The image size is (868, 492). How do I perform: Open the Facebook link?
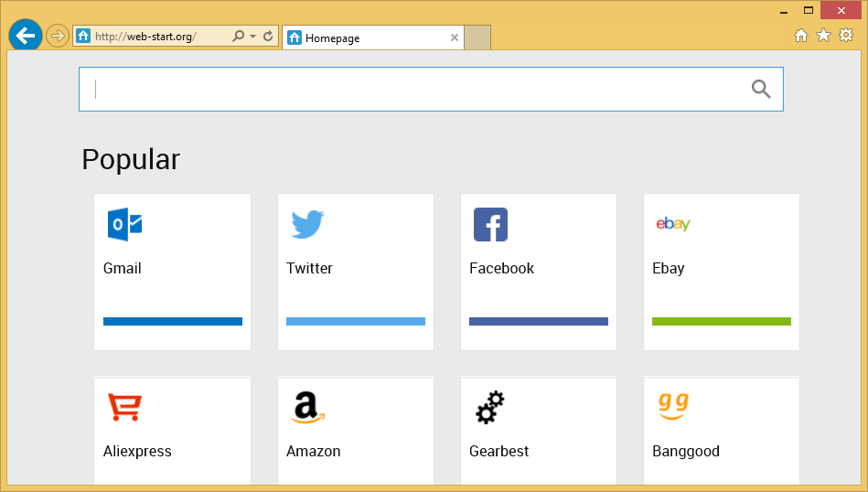501,269
